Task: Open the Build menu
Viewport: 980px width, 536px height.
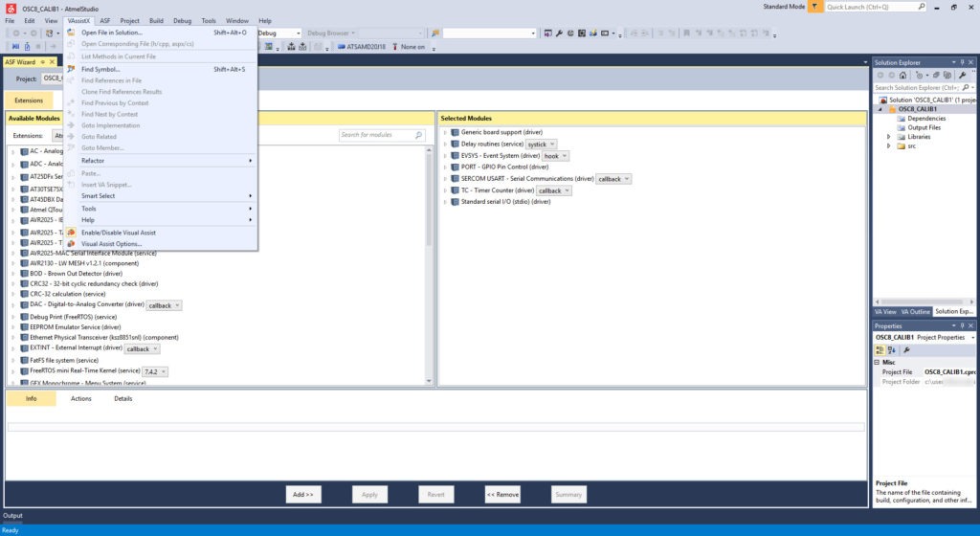Action: pos(156,21)
